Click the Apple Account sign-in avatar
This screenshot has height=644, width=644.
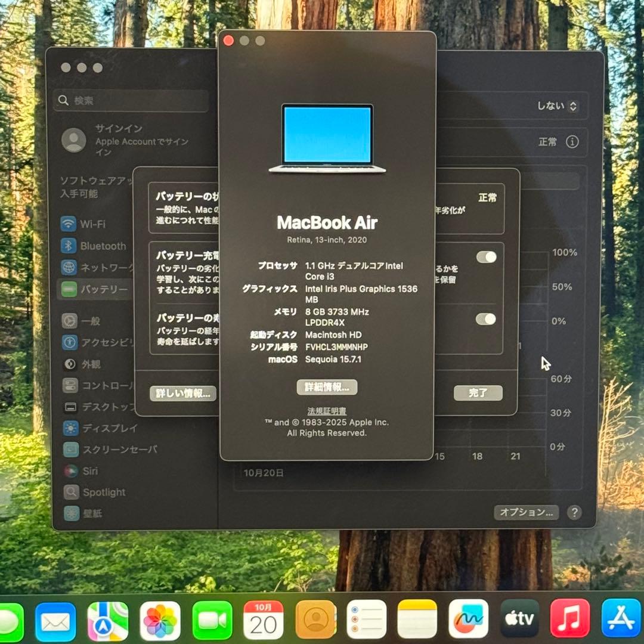73,140
